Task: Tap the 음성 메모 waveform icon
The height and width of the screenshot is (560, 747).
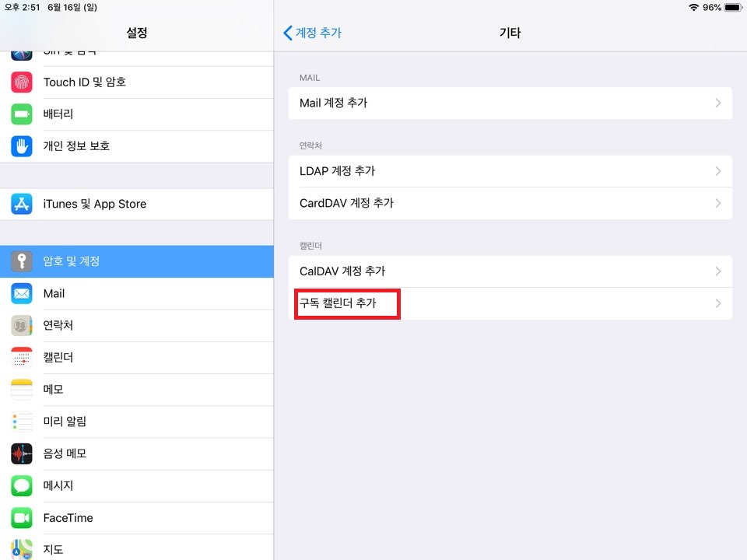Action: [22, 453]
